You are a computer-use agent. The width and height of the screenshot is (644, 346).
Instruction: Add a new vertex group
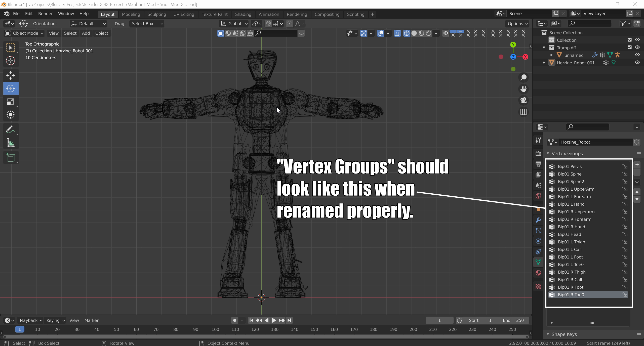[x=637, y=165]
